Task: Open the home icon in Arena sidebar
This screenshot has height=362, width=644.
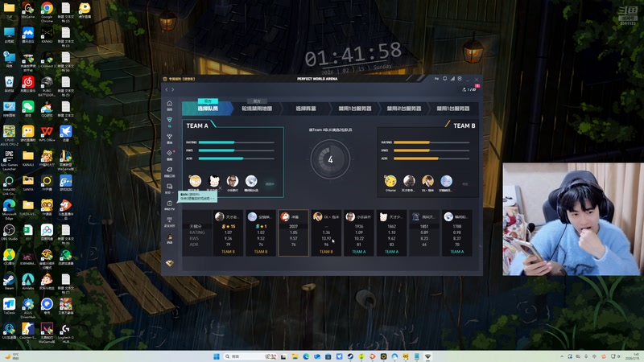Action: [x=169, y=105]
